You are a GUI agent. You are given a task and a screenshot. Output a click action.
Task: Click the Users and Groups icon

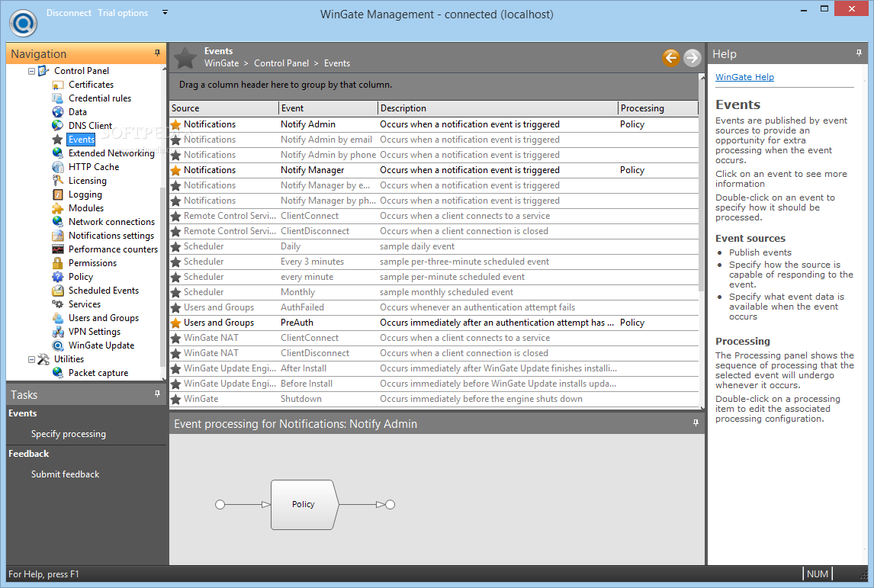click(x=57, y=318)
